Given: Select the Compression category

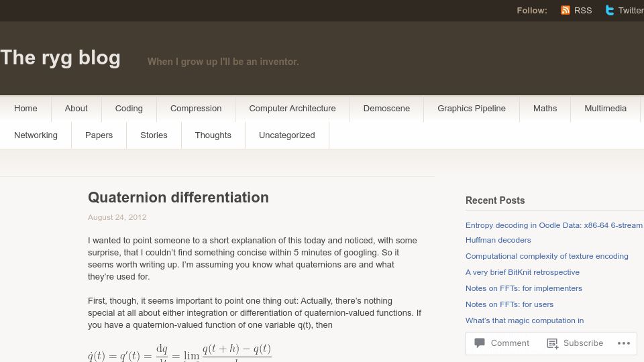Looking at the screenshot, I should (x=195, y=109).
